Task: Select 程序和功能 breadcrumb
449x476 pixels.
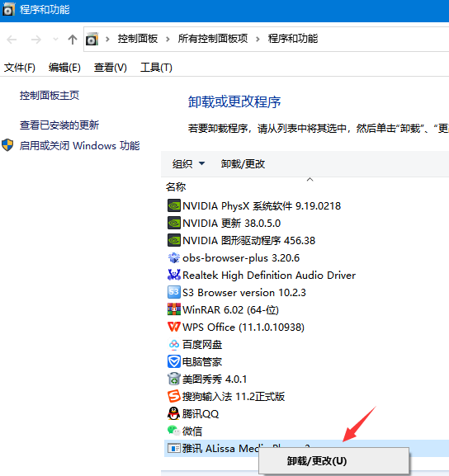Action: tap(292, 39)
